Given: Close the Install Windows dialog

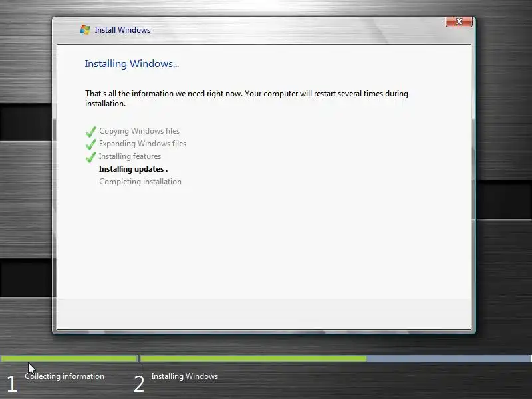Looking at the screenshot, I should (459, 22).
